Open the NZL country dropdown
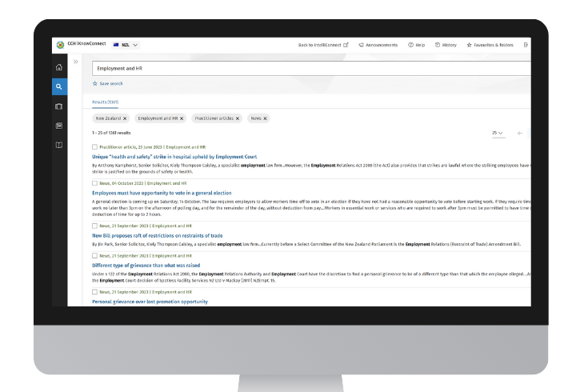588x392 pixels. click(126, 45)
